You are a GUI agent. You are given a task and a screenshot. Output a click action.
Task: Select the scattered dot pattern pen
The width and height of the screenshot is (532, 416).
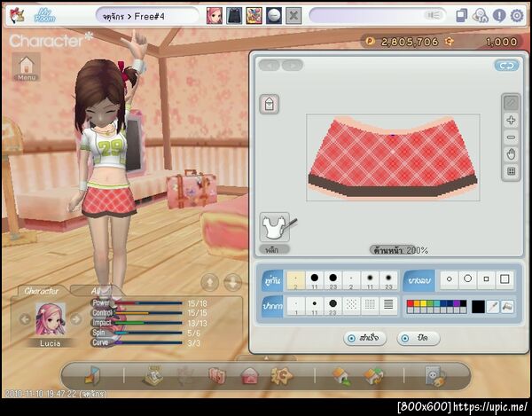351,306
